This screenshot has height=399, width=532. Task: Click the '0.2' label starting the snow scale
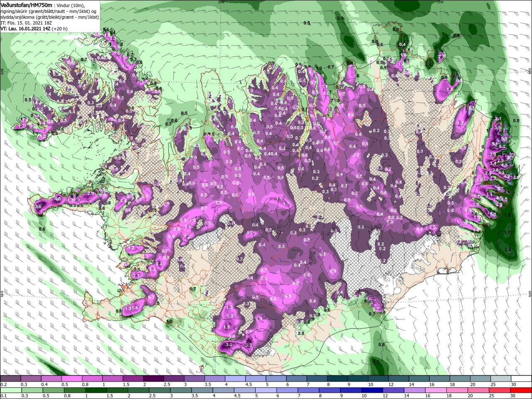tap(3, 384)
